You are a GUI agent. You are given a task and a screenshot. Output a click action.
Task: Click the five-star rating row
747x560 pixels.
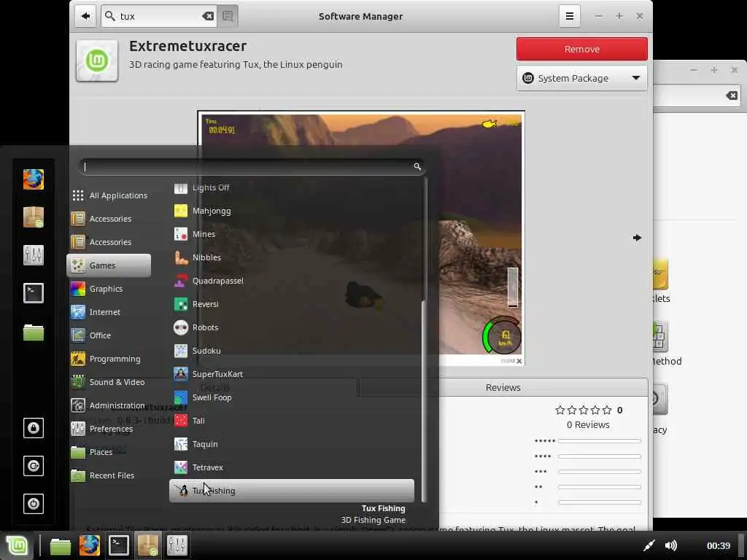[587, 441]
